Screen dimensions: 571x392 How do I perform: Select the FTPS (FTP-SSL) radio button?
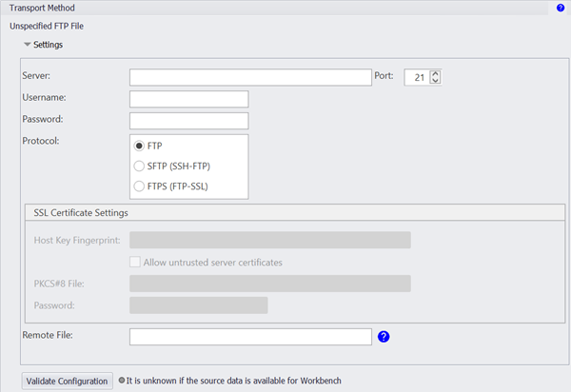[x=139, y=186]
